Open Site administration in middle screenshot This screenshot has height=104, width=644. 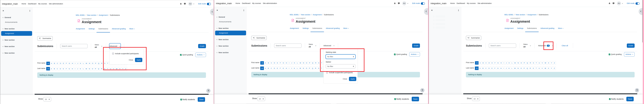(270, 3)
